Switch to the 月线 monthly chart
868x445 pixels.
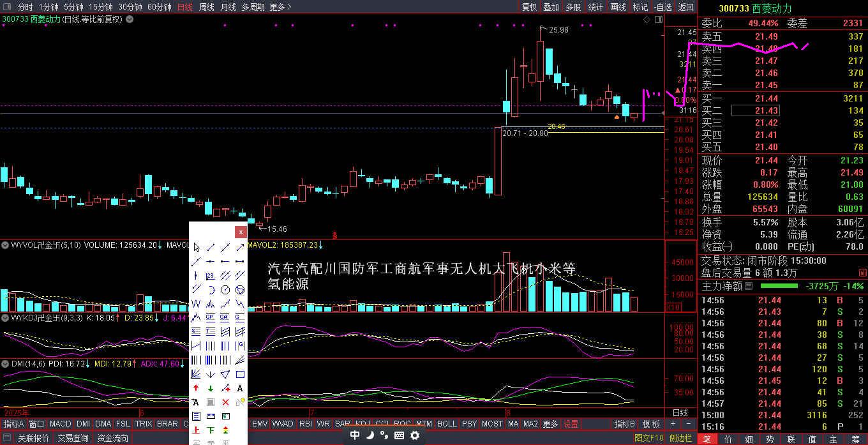click(228, 7)
